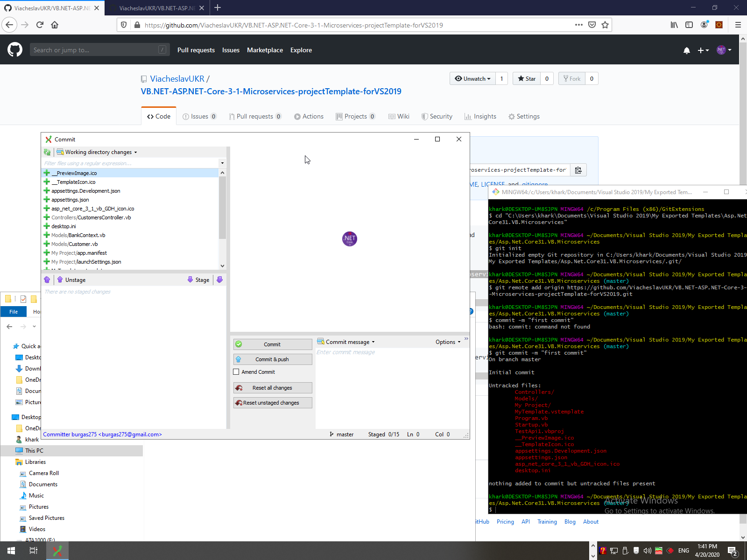Select __TemplateIcon.ico in the file list
Image resolution: width=747 pixels, height=560 pixels.
pyautogui.click(x=130, y=182)
